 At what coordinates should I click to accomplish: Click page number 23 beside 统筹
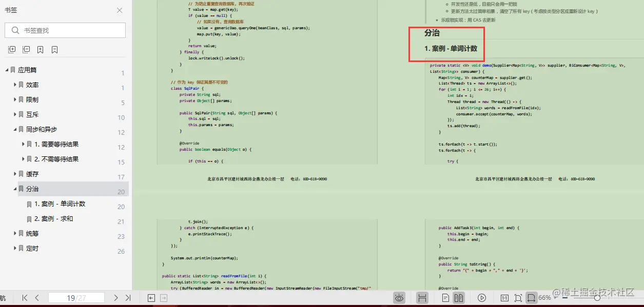click(121, 236)
